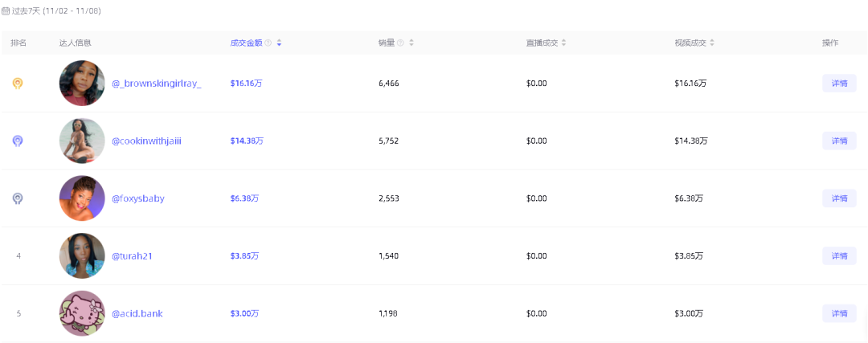Image resolution: width=868 pixels, height=343 pixels.
Task: Click the help icon next to 销量
Action: [400, 43]
